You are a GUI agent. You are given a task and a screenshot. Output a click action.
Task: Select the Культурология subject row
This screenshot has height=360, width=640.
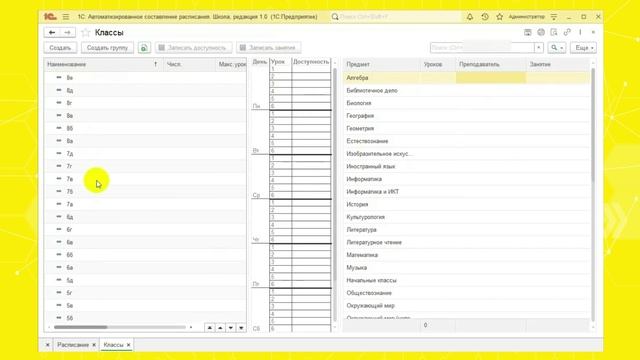pyautogui.click(x=467, y=217)
